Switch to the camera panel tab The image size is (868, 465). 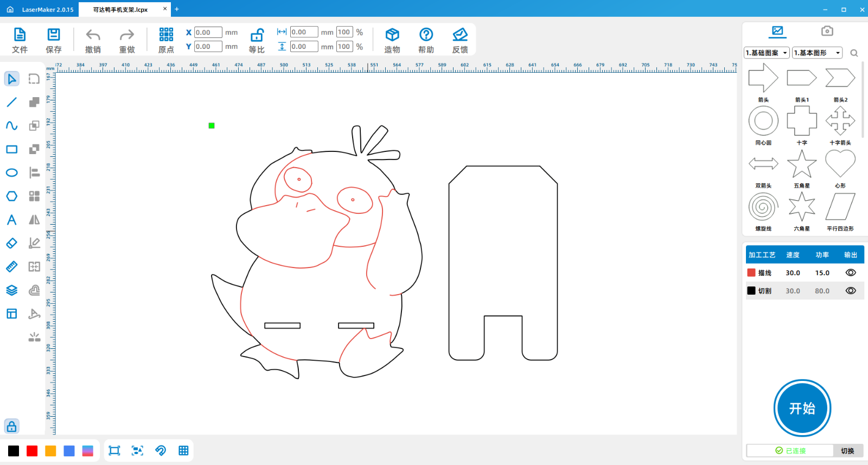[x=827, y=31]
